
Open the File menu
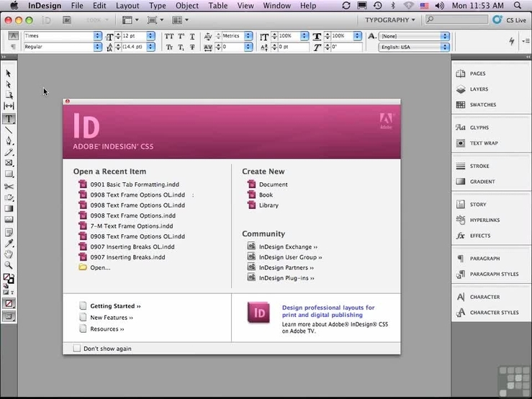coord(77,6)
